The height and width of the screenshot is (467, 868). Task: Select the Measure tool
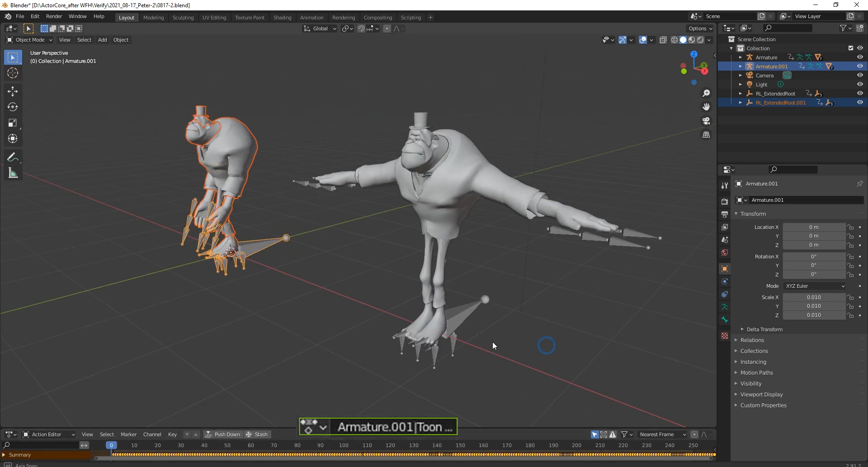pos(13,173)
